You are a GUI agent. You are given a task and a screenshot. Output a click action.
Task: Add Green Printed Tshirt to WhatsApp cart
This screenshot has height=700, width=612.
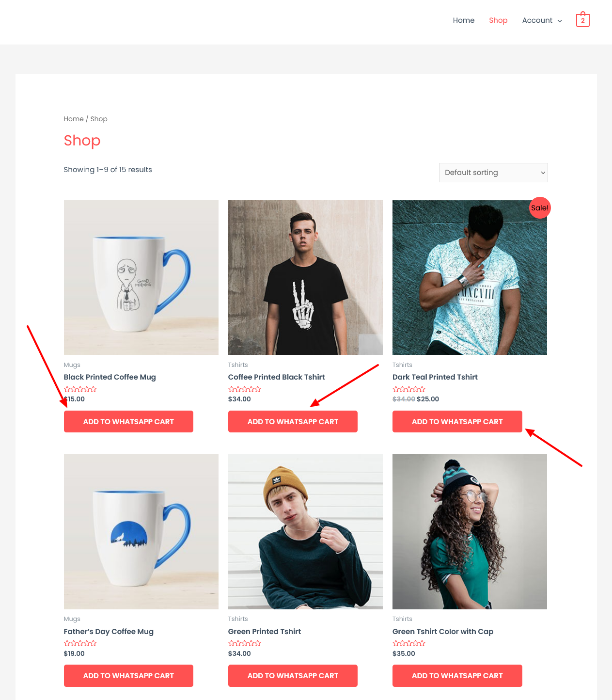(x=293, y=676)
